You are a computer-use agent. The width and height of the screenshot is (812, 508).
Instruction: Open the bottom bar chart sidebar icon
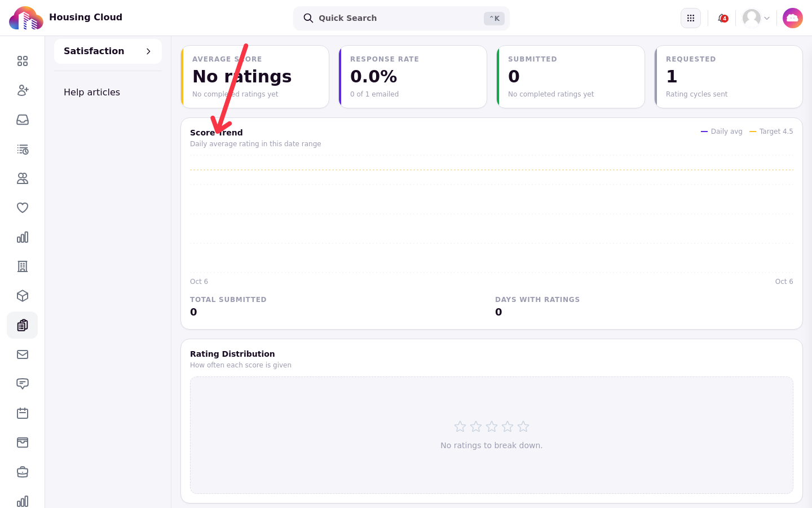[23, 501]
